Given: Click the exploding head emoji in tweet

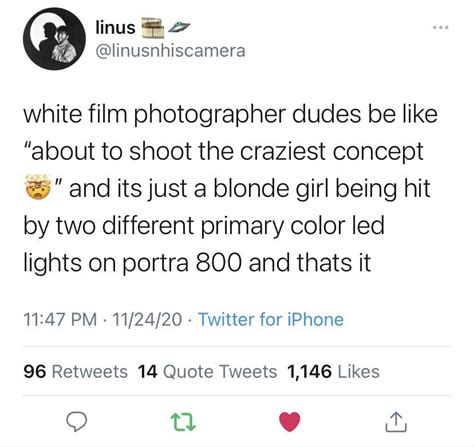Looking at the screenshot, I should coord(38,187).
